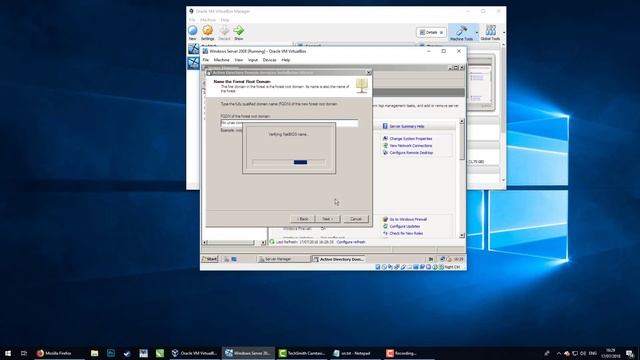
Task: Select the second VM in VirtualBox list
Action: pos(193,63)
